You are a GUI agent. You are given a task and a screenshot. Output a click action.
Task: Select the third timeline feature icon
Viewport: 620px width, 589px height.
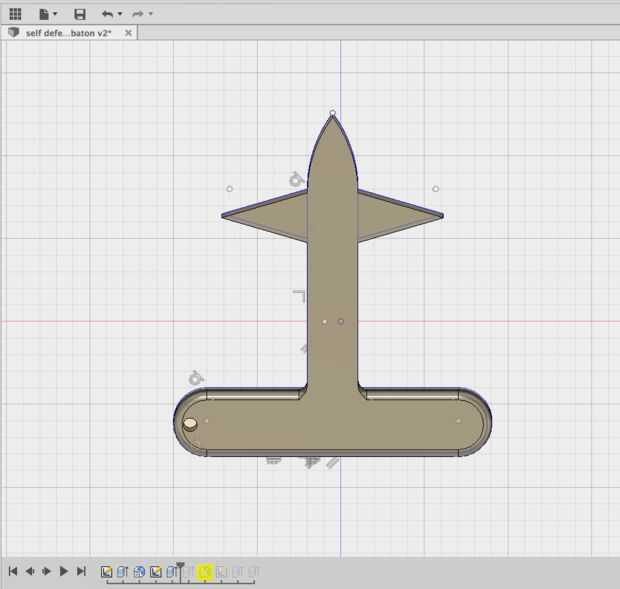(x=139, y=572)
